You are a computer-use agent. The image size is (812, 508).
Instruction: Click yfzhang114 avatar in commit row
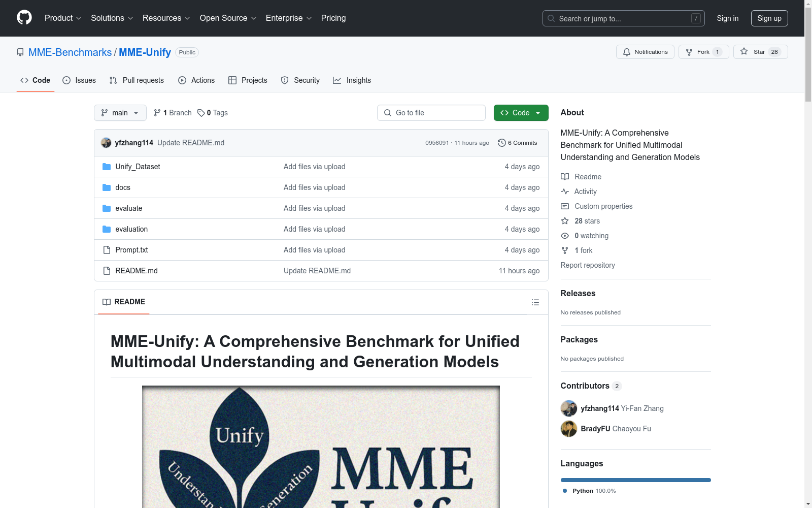(x=106, y=143)
